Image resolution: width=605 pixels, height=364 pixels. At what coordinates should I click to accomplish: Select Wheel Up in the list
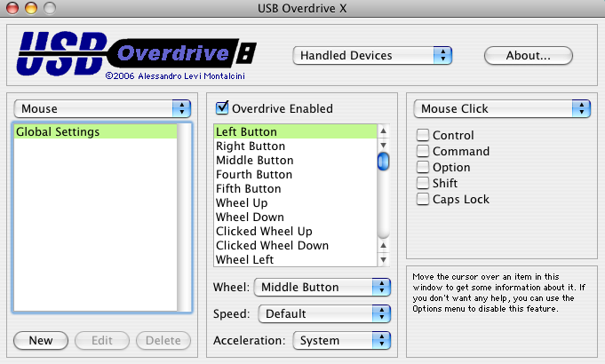[x=295, y=202]
